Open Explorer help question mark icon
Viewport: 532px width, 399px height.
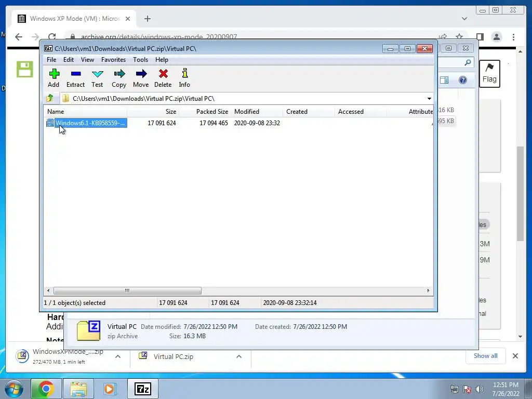click(463, 80)
